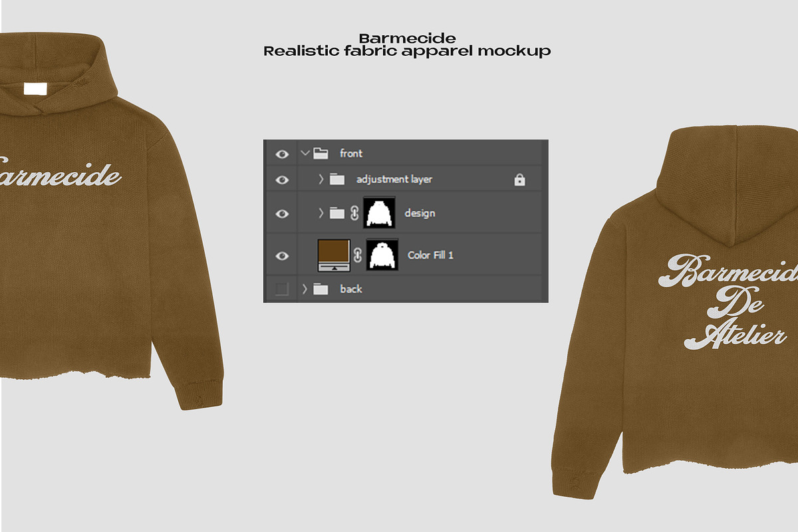Viewport: 798px width, 532px height.
Task: Click the 'Barmecide' heading at the top
Action: pyautogui.click(x=407, y=38)
